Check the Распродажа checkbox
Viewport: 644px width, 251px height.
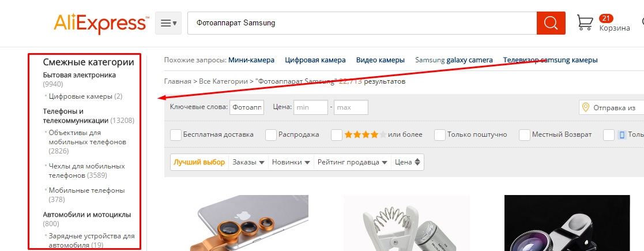pyautogui.click(x=270, y=135)
